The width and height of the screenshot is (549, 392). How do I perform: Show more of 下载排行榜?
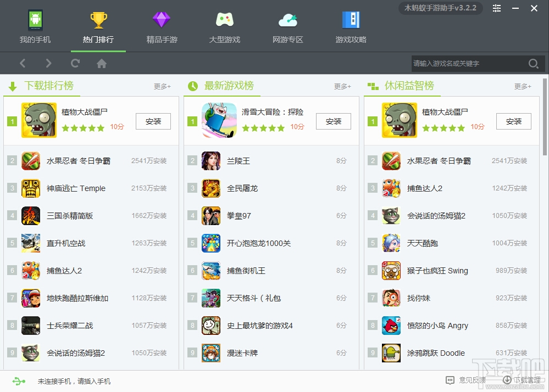[x=162, y=86]
